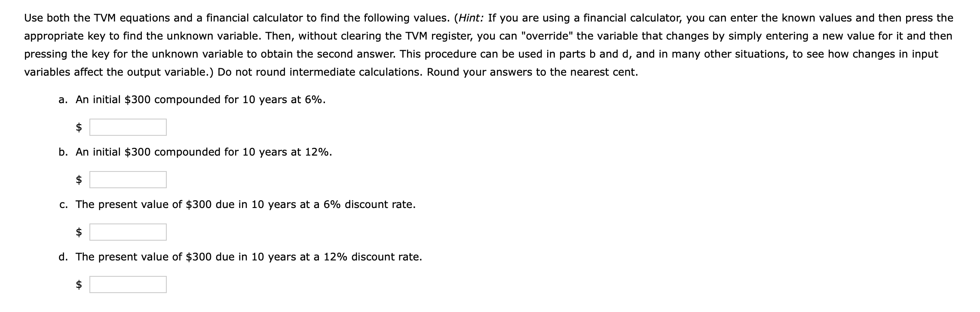Select the dollar sign beside part b's box

coord(79,180)
